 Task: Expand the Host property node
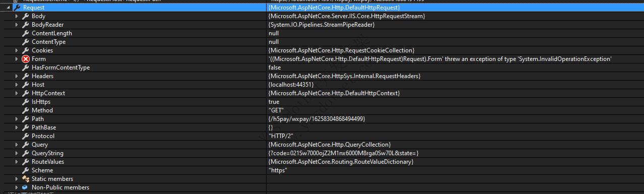[16, 85]
